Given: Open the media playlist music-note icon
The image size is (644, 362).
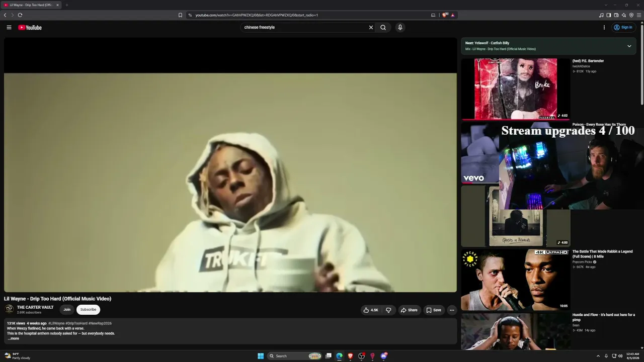Looking at the screenshot, I should pos(601,15).
